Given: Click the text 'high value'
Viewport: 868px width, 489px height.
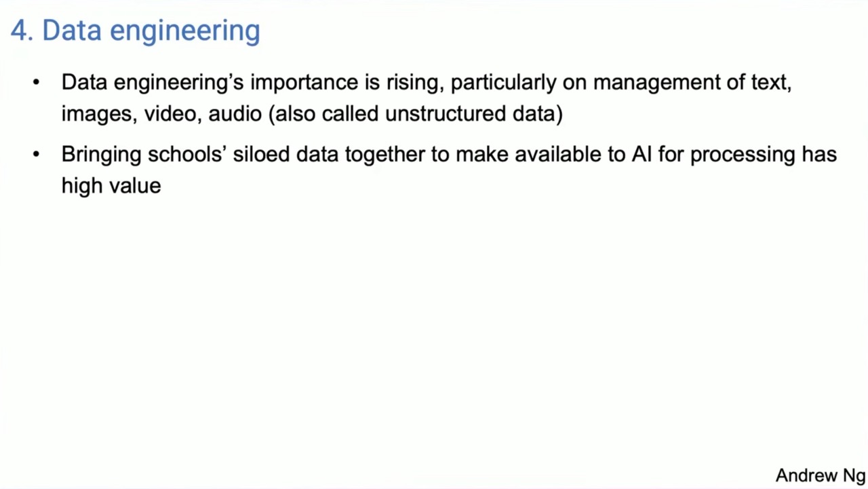Looking at the screenshot, I should click(x=111, y=185).
